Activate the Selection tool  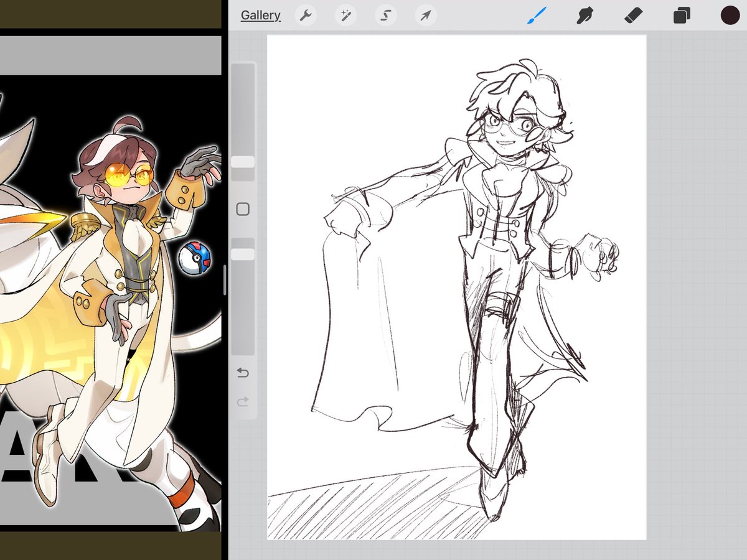385,16
